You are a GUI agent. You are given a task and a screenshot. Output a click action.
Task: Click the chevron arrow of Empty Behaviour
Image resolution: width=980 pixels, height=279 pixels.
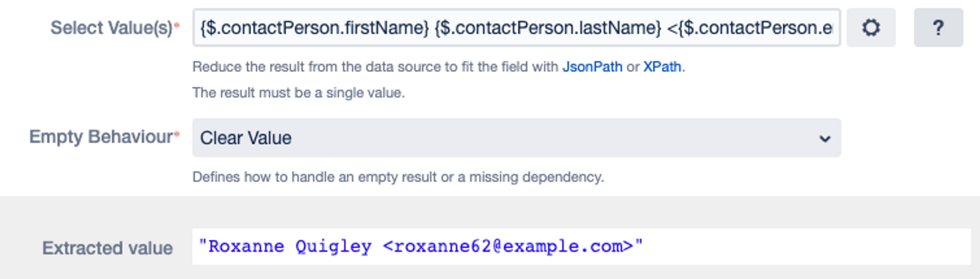pyautogui.click(x=825, y=139)
